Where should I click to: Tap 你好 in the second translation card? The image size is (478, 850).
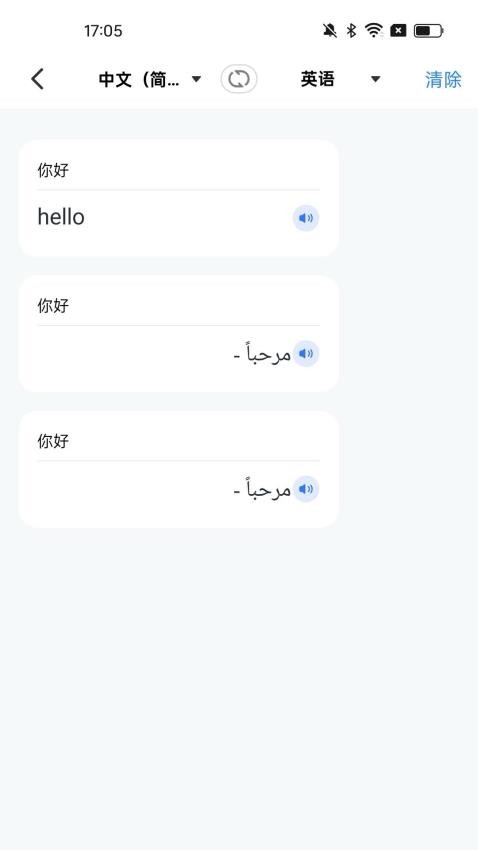(x=53, y=306)
